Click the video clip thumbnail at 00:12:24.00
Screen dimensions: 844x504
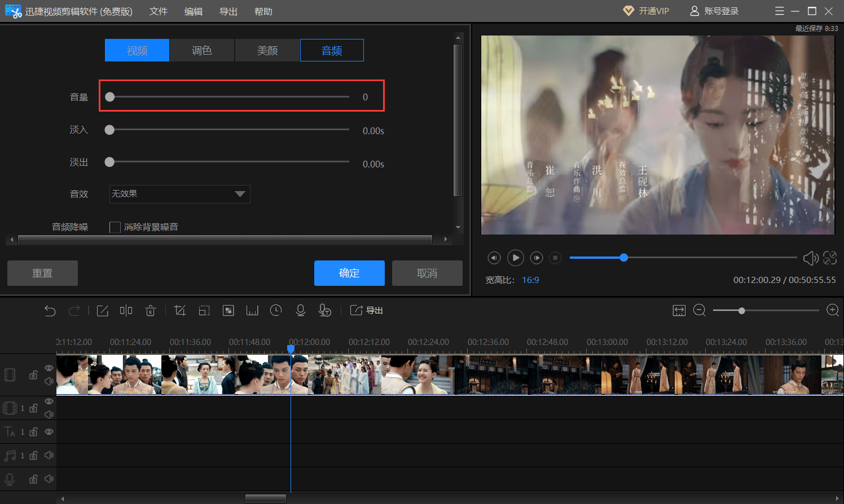coord(417,375)
